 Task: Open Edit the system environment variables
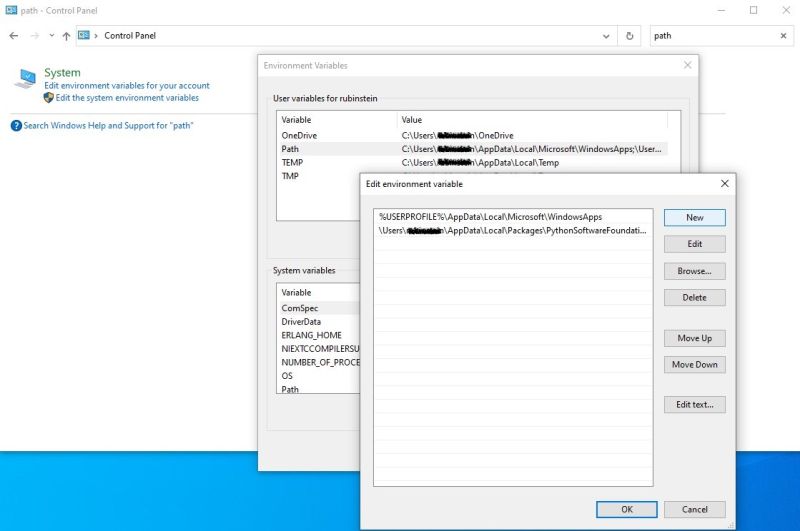click(127, 98)
